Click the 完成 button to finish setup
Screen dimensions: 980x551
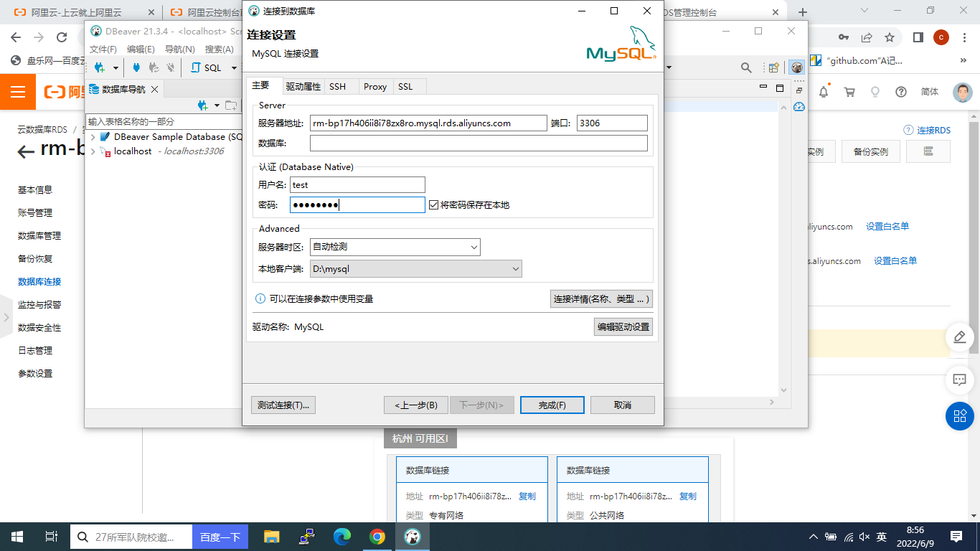[552, 405]
